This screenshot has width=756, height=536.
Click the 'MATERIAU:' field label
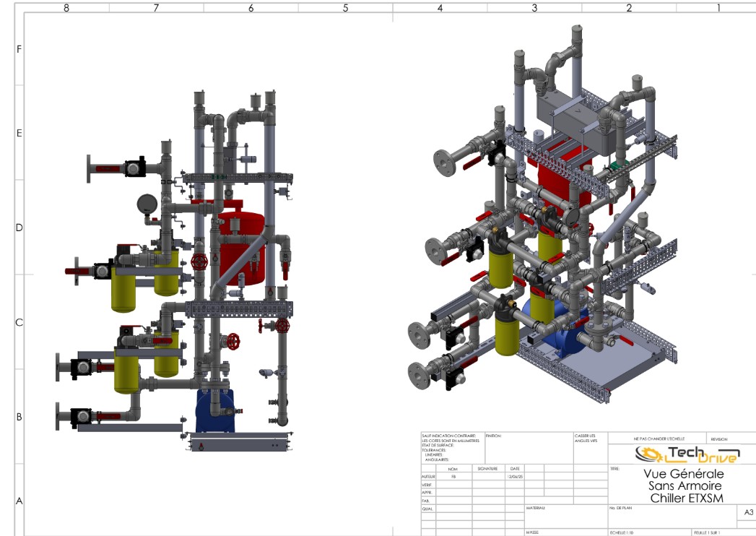pyautogui.click(x=535, y=508)
